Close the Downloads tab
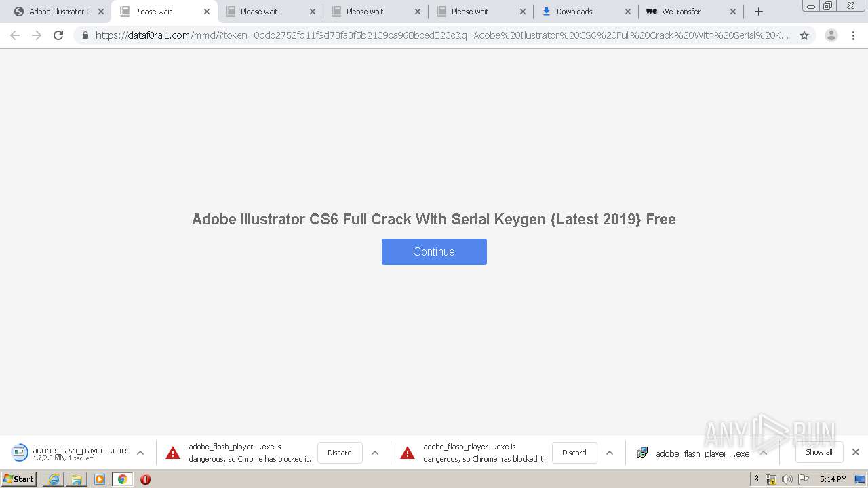The image size is (868, 488). coord(628,12)
